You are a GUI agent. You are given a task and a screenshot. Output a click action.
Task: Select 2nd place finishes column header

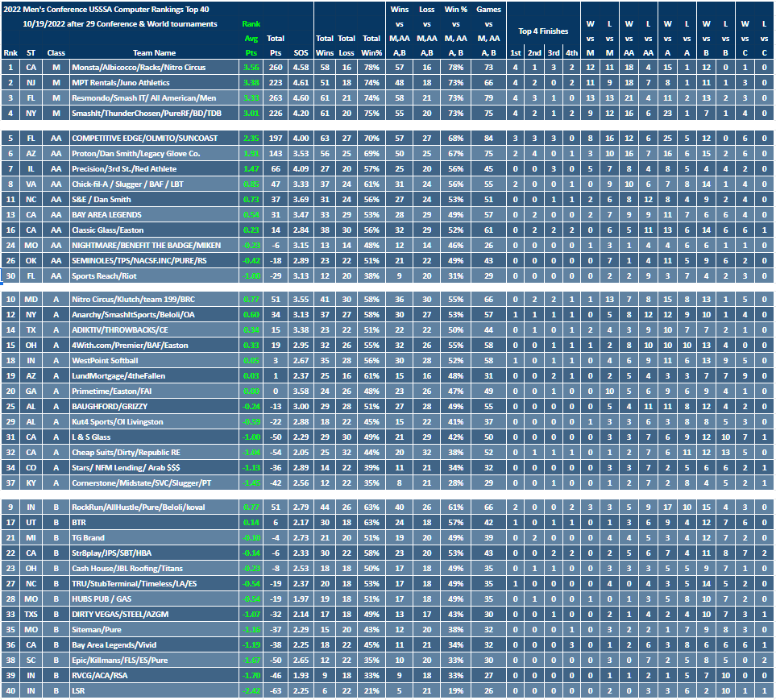coord(534,53)
